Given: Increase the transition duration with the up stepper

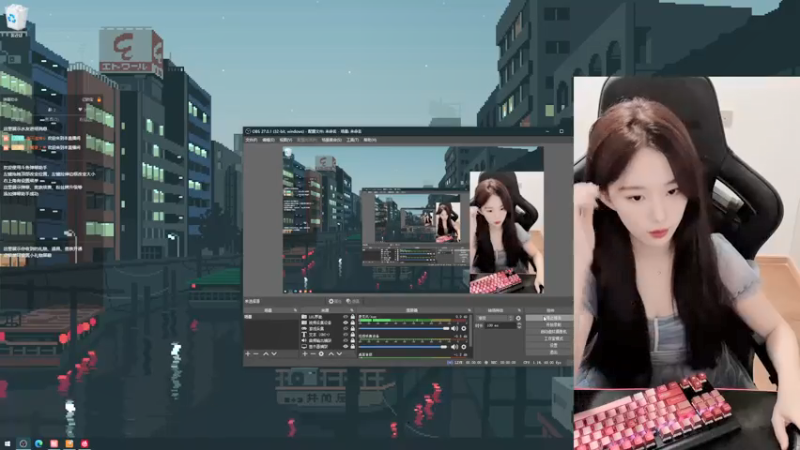Looking at the screenshot, I should (x=519, y=324).
